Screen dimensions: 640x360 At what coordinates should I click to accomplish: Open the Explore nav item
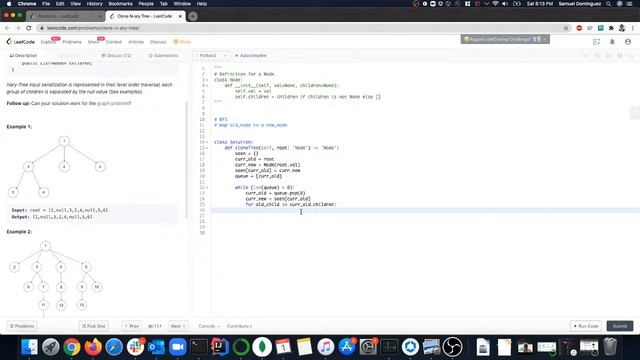click(48, 42)
